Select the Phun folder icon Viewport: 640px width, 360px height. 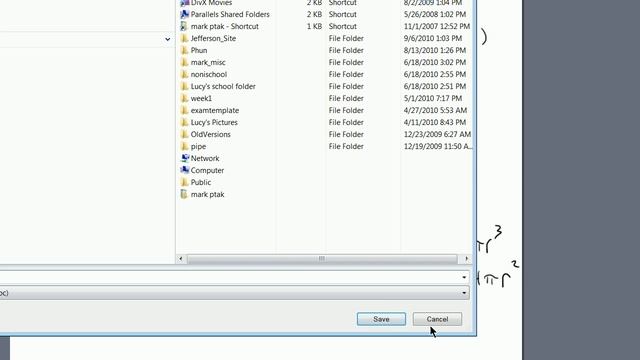pyautogui.click(x=184, y=50)
